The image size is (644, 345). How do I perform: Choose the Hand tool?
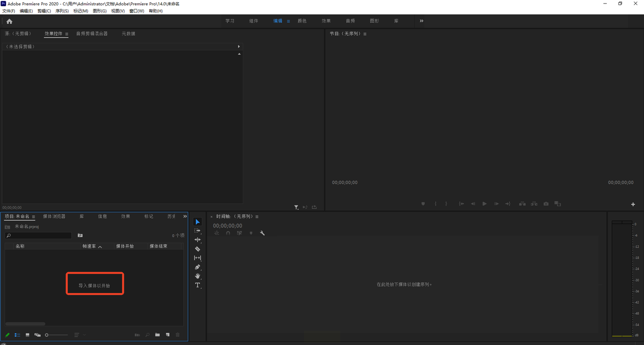point(197,276)
